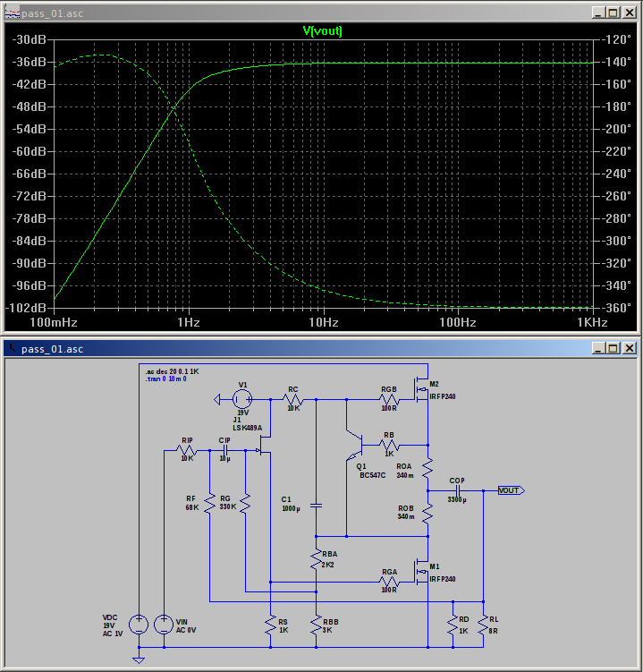Select the VIN AC source symbol

pos(164,624)
